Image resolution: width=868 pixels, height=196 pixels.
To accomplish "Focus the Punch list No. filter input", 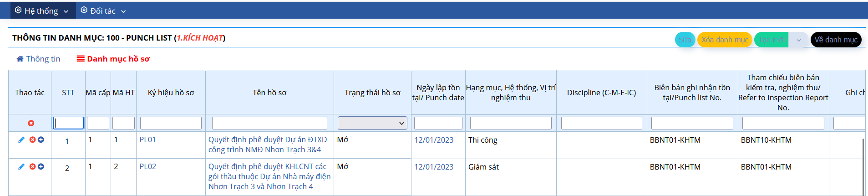I will point(692,123).
